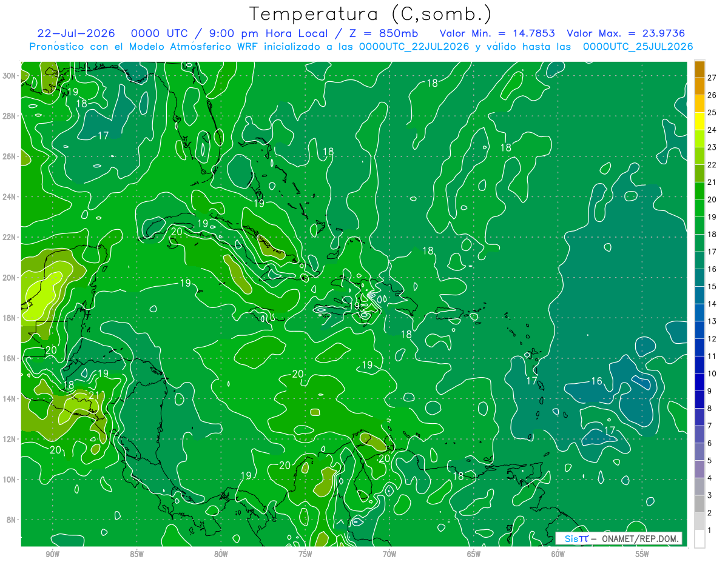Screen dimensions: 728x562
Task: Click the '80W' longitude axis label
Action: pos(221,554)
